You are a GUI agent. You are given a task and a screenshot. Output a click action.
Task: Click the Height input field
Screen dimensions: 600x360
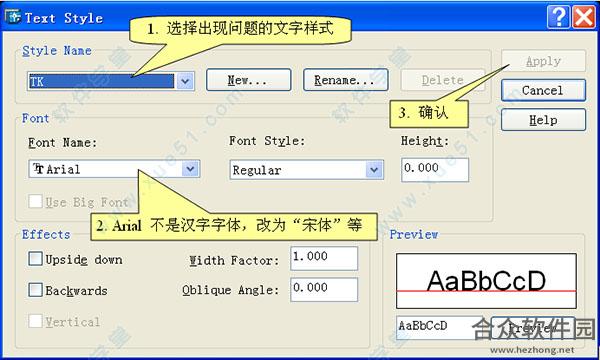tap(435, 169)
